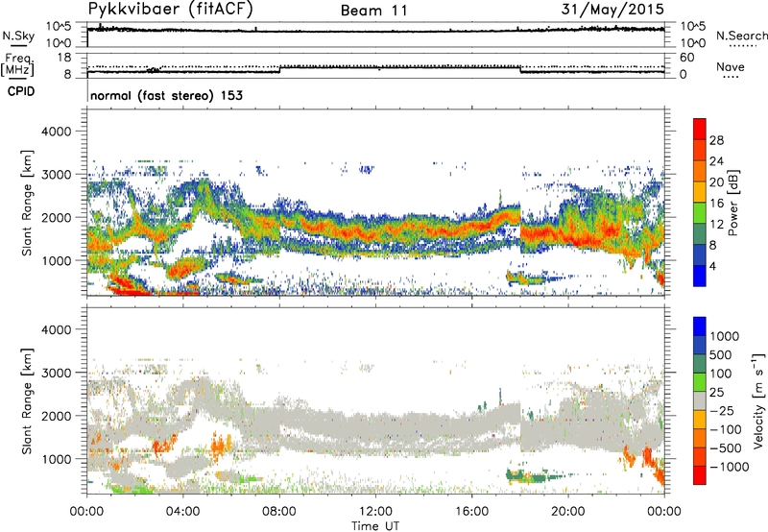Click the -100 label on velocity colorbar
The width and height of the screenshot is (768, 532).
click(x=726, y=429)
